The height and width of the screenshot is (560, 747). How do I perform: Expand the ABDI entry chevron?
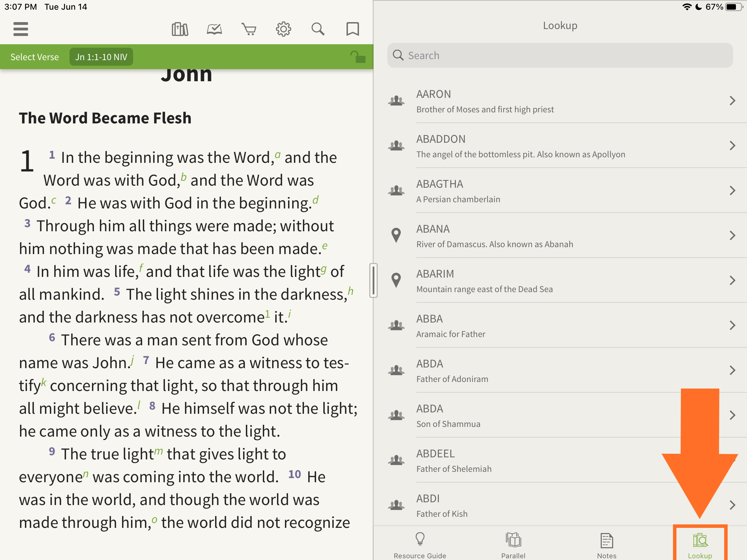click(732, 505)
